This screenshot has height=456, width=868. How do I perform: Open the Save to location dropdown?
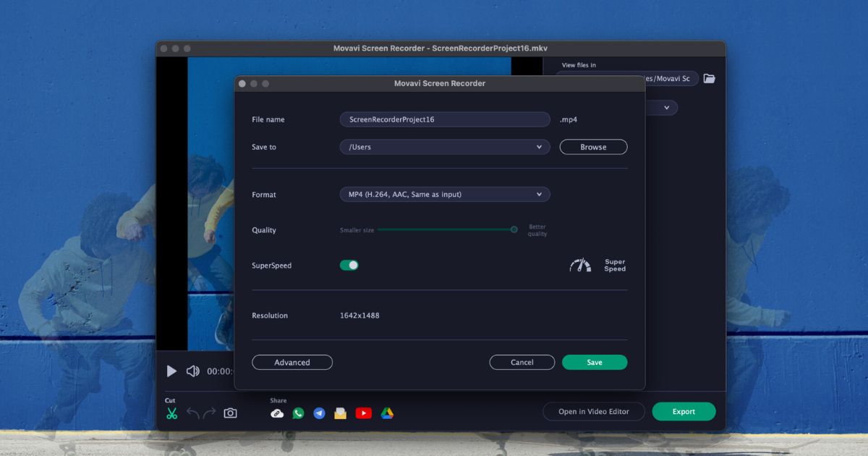[x=444, y=146]
